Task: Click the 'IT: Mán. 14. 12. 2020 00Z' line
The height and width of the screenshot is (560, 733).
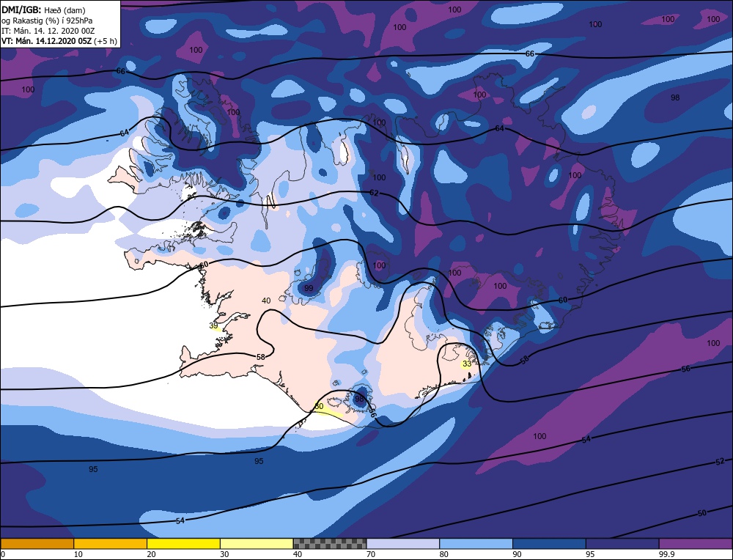Action: coord(48,31)
